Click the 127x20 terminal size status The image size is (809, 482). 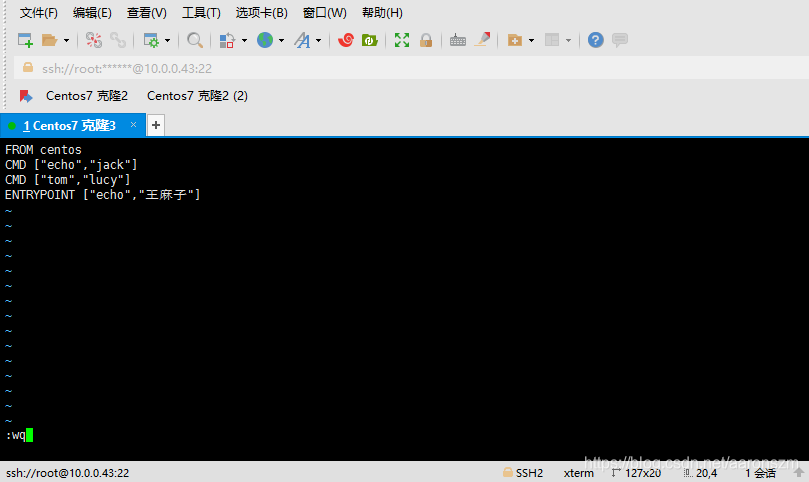tap(636, 473)
